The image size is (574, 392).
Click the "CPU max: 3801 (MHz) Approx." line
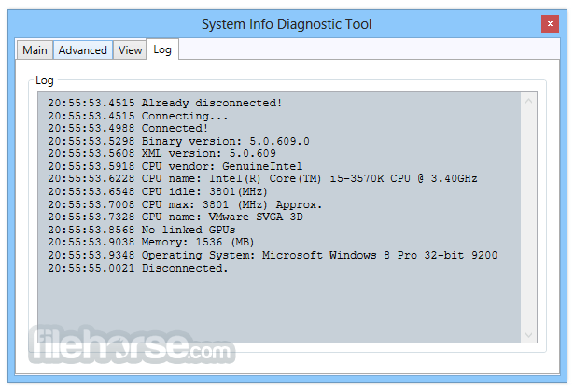tap(185, 204)
